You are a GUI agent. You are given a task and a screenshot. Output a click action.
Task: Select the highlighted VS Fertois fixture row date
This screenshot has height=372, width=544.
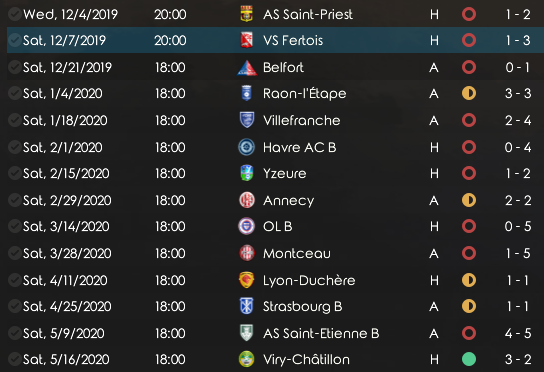click(x=65, y=40)
